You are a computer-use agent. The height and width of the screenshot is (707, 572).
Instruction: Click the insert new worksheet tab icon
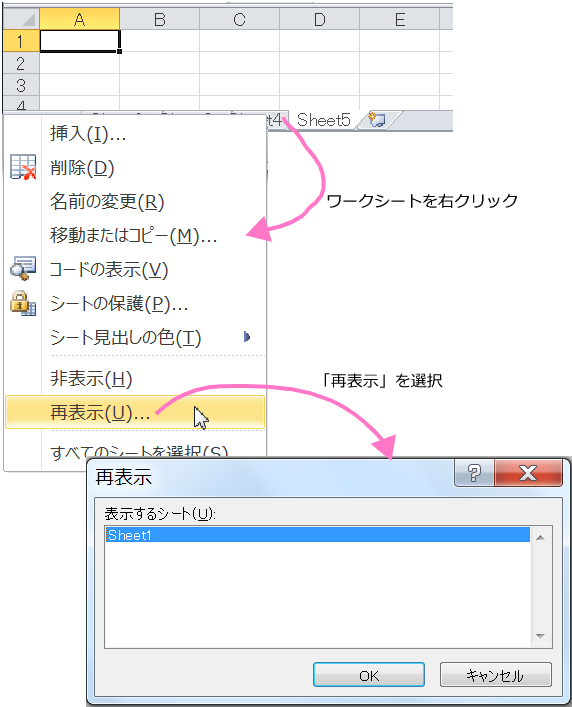377,120
